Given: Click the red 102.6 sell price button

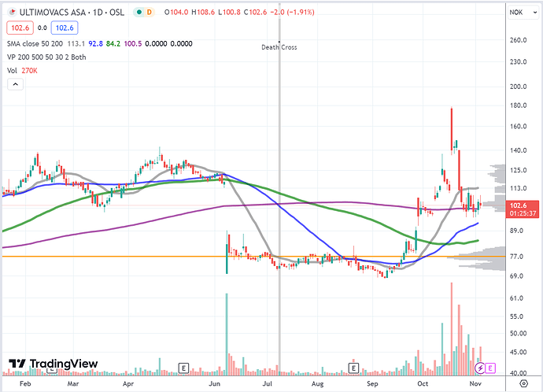Looking at the screenshot, I should coord(20,28).
